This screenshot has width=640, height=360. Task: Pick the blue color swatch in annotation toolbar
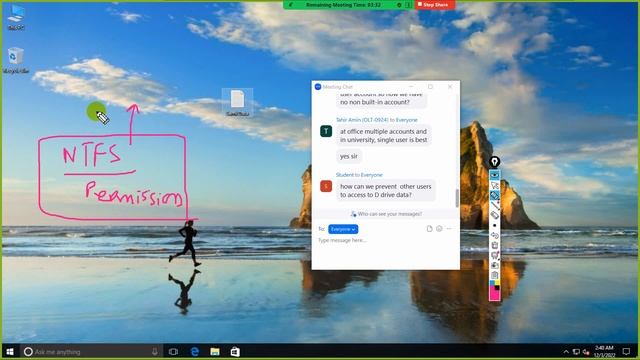[x=492, y=283]
